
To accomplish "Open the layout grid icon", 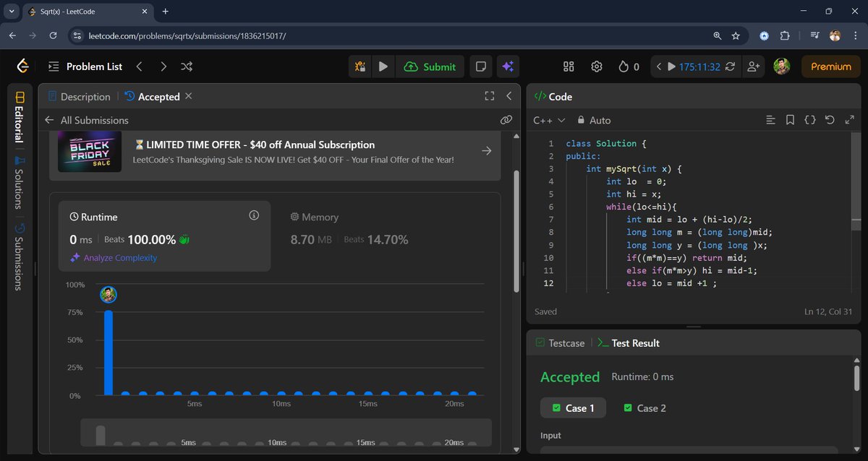I will pyautogui.click(x=569, y=66).
